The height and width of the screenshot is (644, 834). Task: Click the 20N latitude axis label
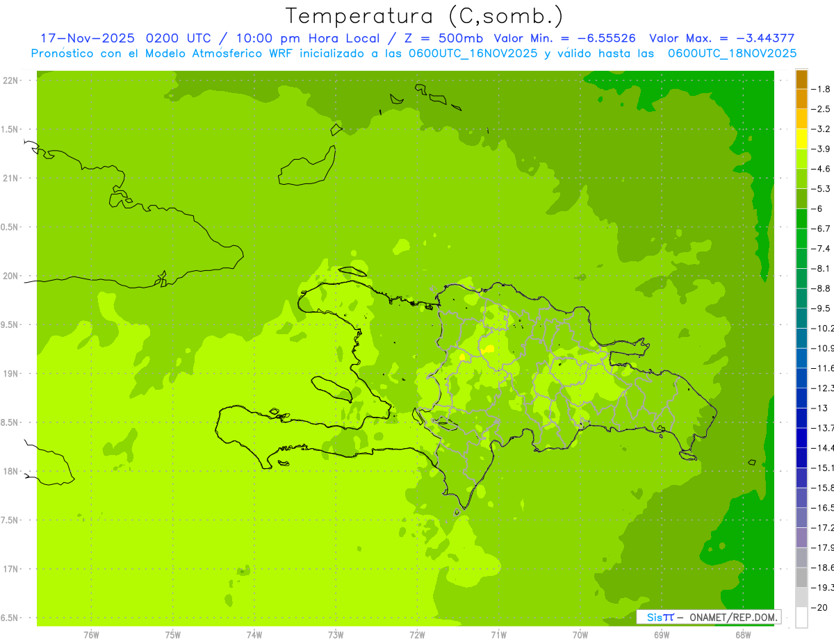[x=12, y=276]
